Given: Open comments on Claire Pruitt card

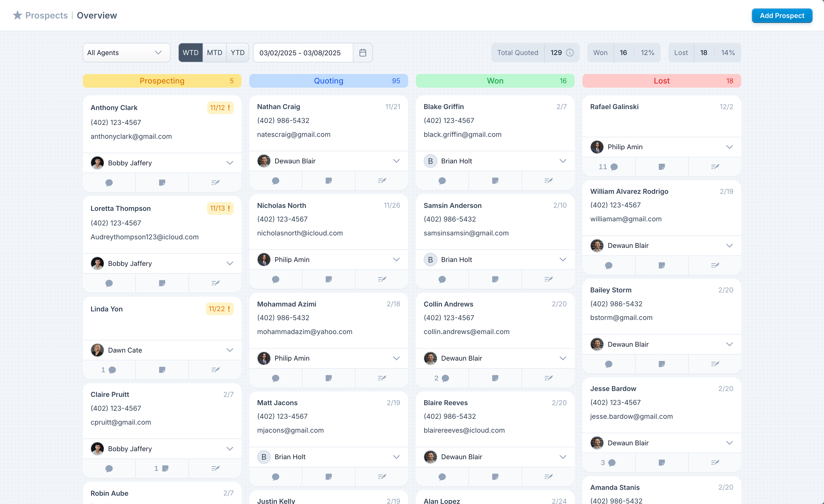Looking at the screenshot, I should pyautogui.click(x=109, y=468).
